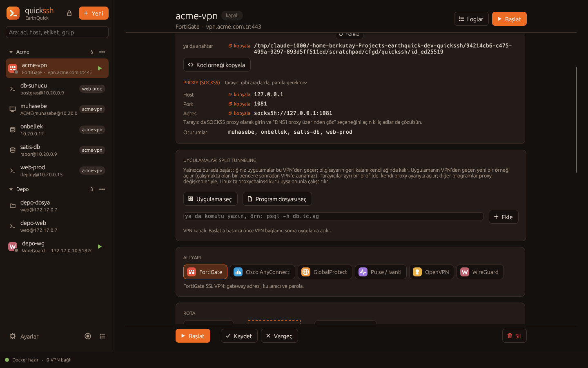Select Pulse / Ivanti as the backend
Image resolution: width=588 pixels, height=368 pixels.
tap(381, 272)
